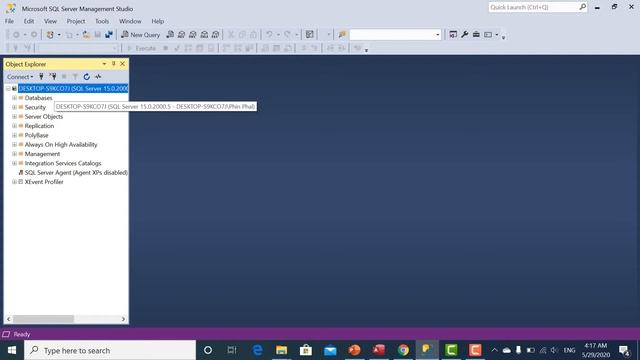Image resolution: width=640 pixels, height=360 pixels.
Task: Expand the Management node
Action: tap(14, 154)
